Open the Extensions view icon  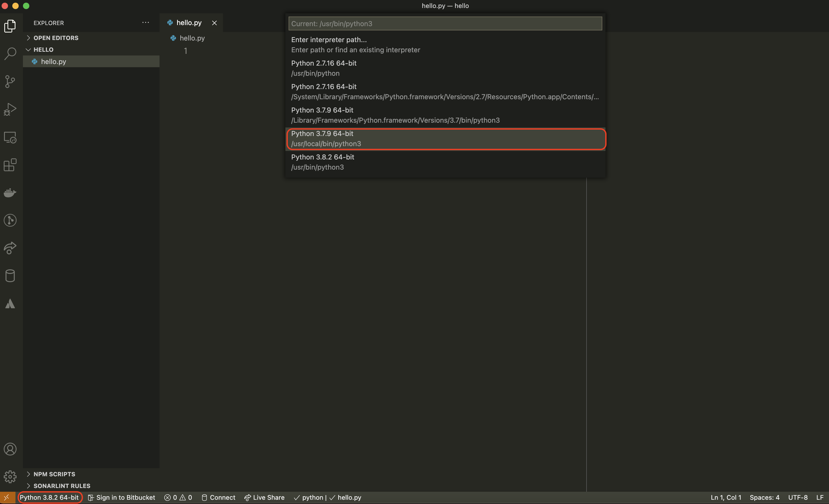pyautogui.click(x=10, y=165)
